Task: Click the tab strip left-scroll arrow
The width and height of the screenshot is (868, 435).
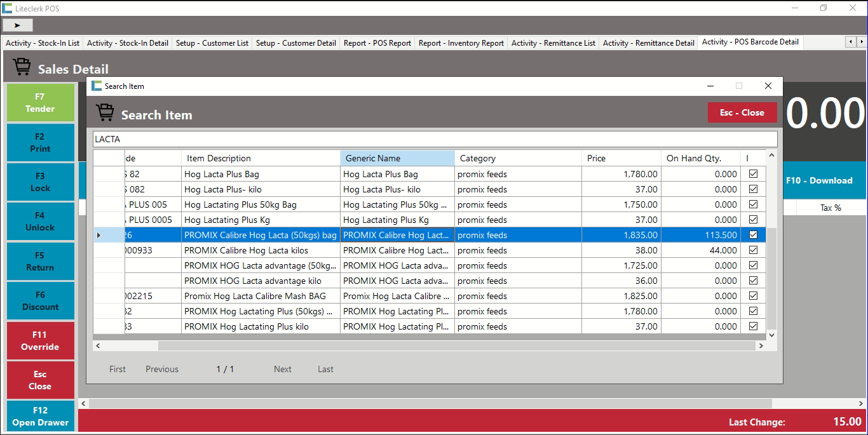Action: pyautogui.click(x=850, y=42)
